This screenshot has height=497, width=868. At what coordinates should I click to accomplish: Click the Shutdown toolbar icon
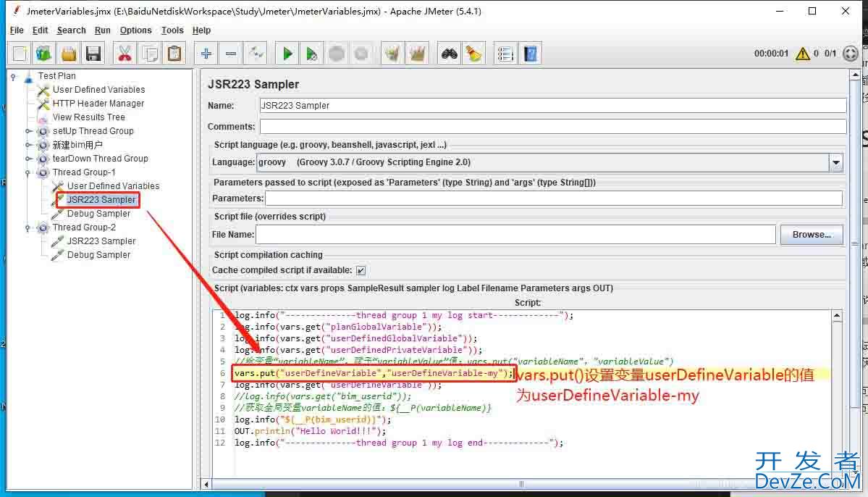click(x=361, y=54)
